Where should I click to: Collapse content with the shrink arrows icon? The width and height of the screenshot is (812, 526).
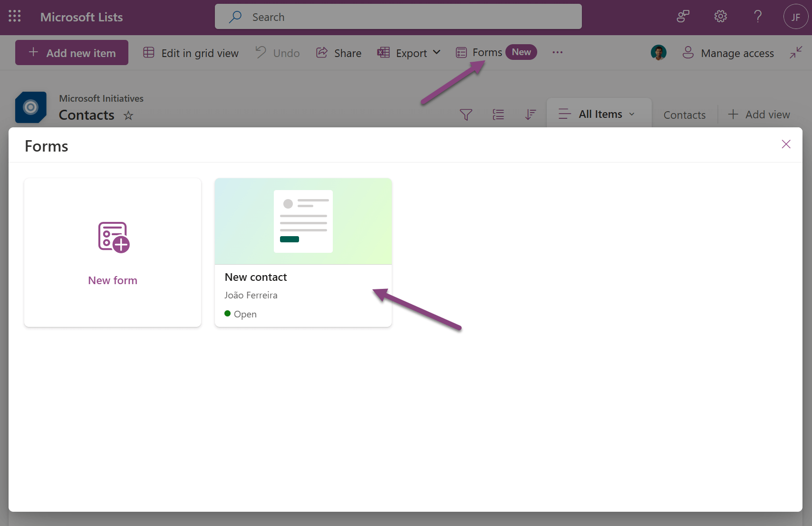pyautogui.click(x=796, y=52)
